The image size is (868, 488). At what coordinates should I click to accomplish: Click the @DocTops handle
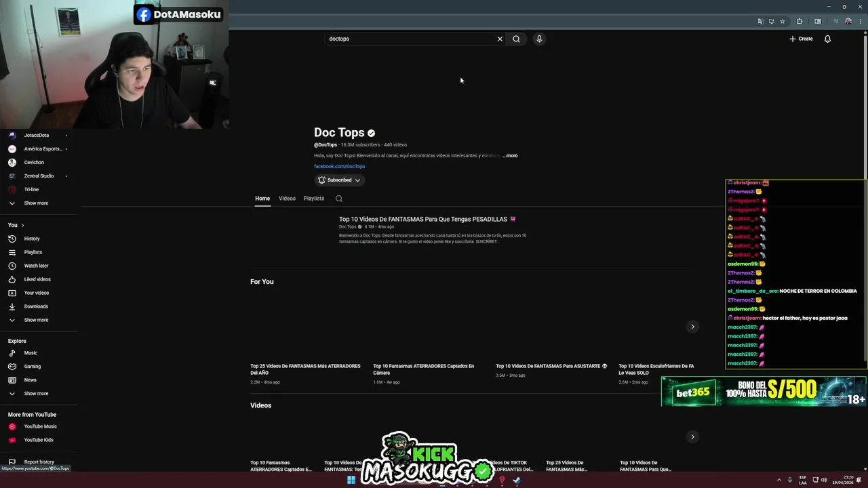325,144
